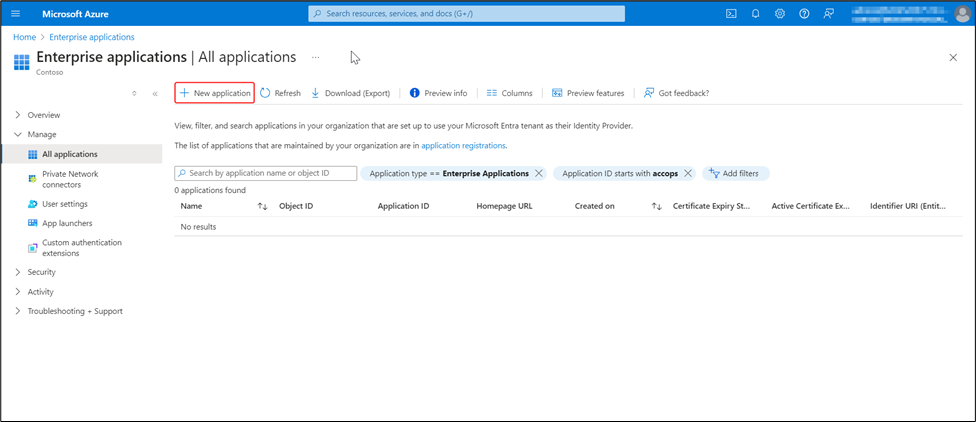Image resolution: width=976 pixels, height=422 pixels.
Task: Open the help question mark icon
Action: 803,14
